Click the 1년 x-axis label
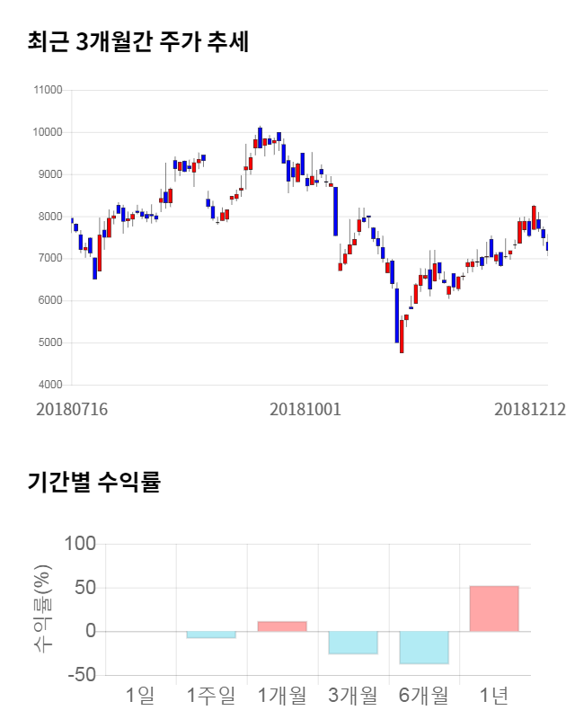The height and width of the screenshot is (728, 575). pyautogui.click(x=494, y=695)
